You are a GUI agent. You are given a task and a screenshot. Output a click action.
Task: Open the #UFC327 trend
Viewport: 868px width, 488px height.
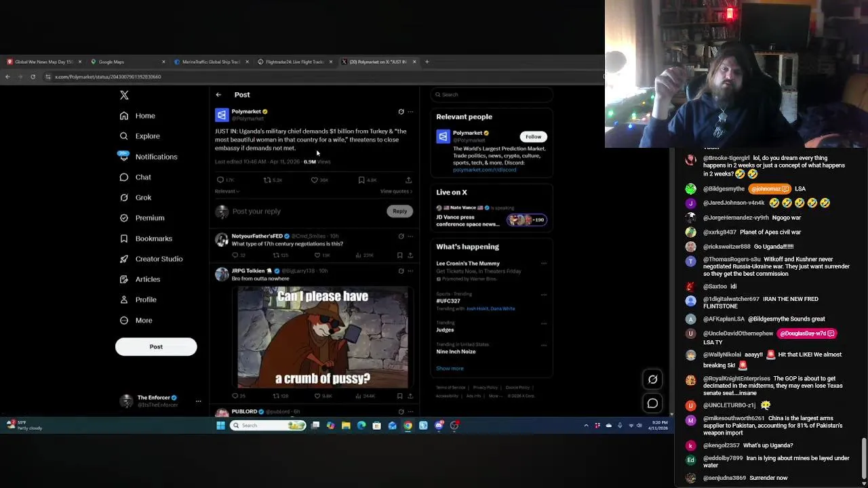click(x=448, y=301)
